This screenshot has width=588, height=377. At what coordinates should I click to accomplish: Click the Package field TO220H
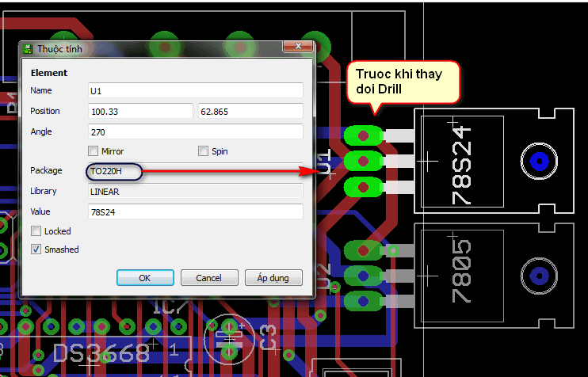(x=196, y=171)
